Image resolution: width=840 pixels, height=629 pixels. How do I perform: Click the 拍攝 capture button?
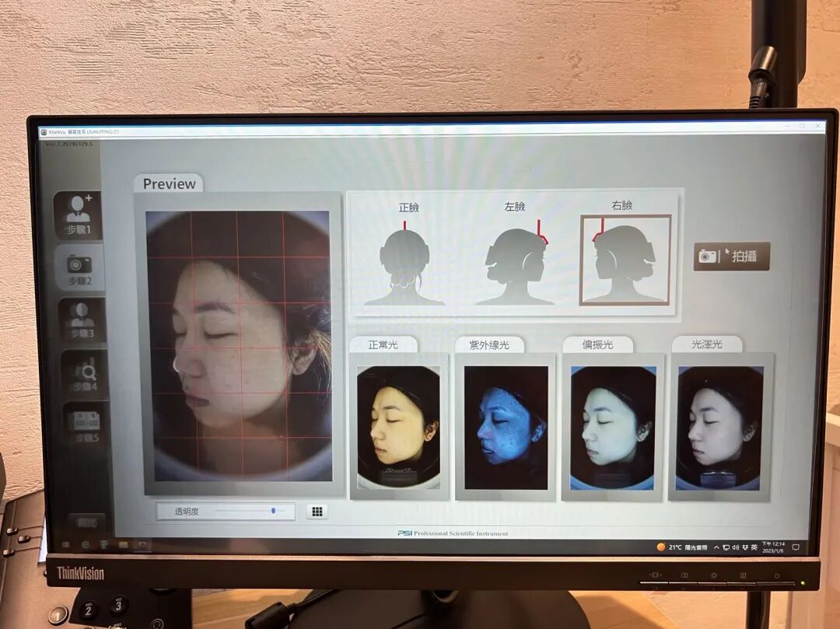(731, 257)
